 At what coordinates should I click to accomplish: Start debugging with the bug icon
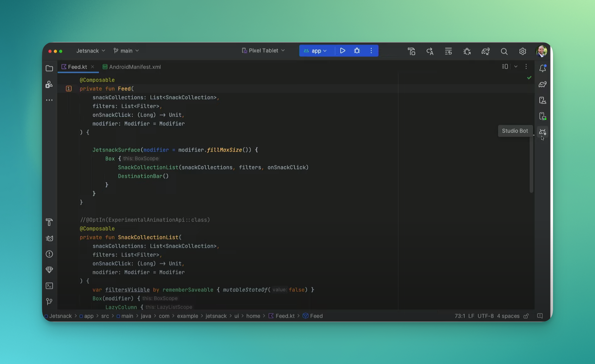pos(357,51)
